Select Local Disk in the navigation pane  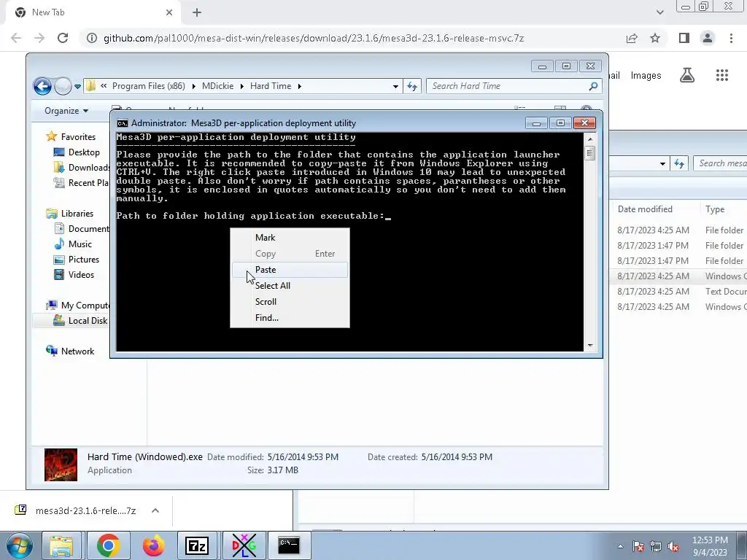pos(80,321)
